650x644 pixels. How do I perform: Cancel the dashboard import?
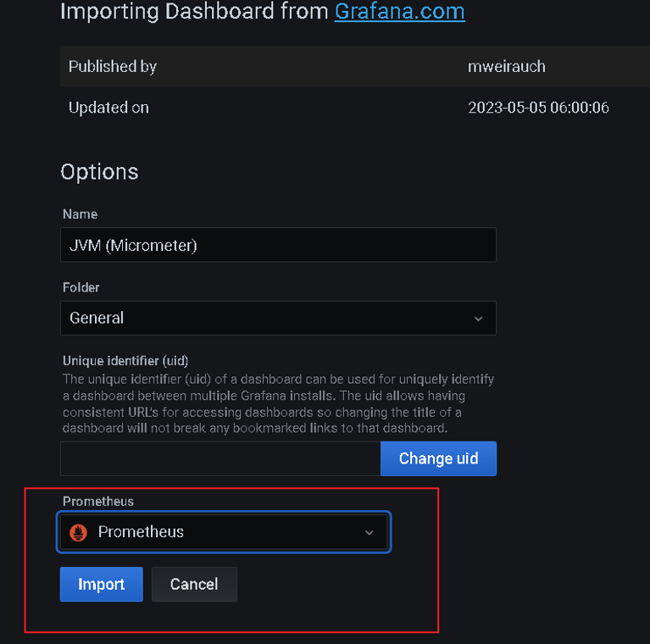point(194,584)
